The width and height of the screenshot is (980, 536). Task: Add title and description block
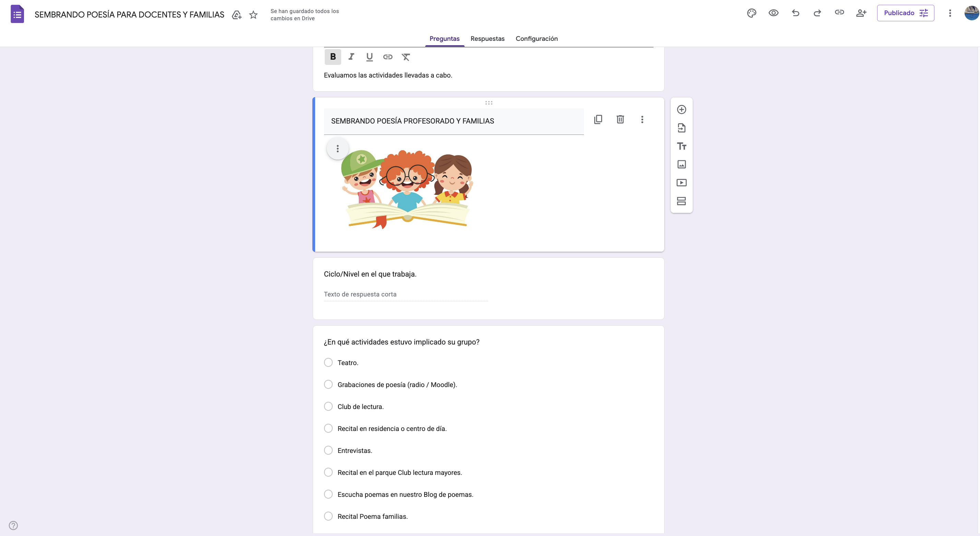coord(681,146)
